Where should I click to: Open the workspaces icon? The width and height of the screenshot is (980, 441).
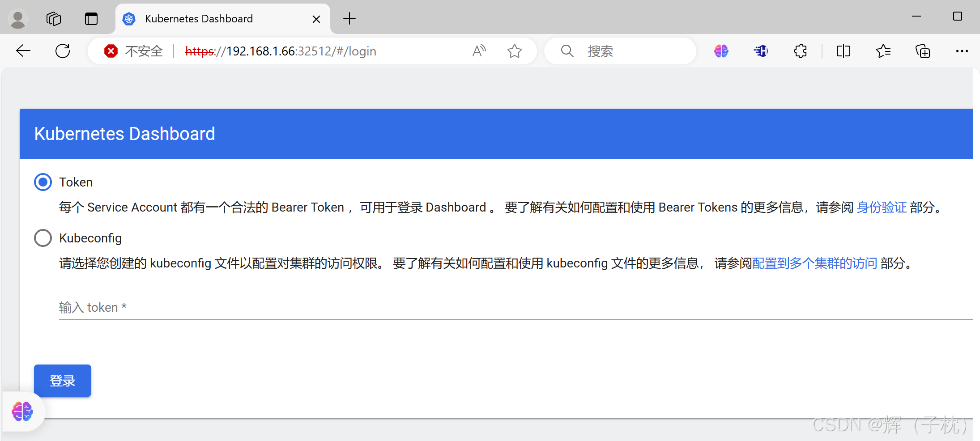(x=54, y=19)
